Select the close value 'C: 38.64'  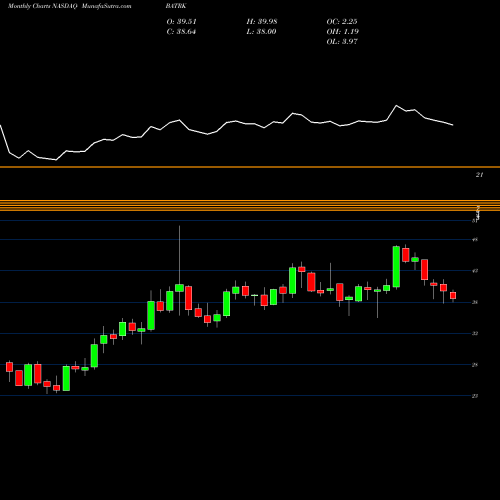[x=181, y=32]
